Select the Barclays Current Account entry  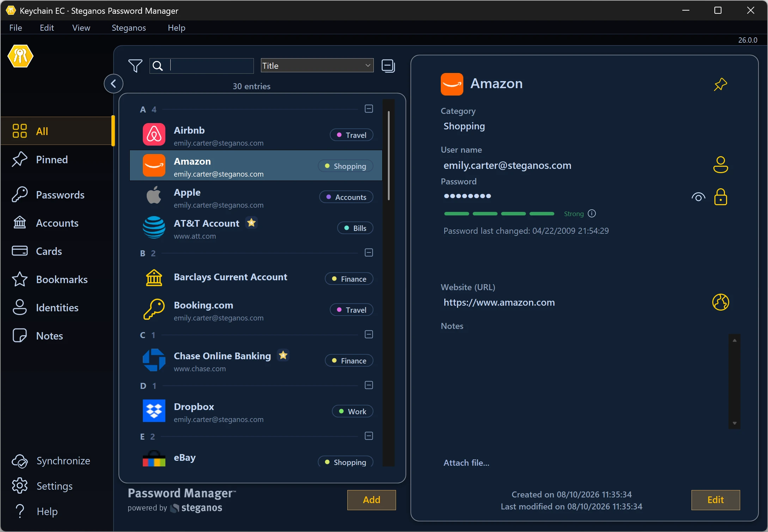tap(256, 277)
